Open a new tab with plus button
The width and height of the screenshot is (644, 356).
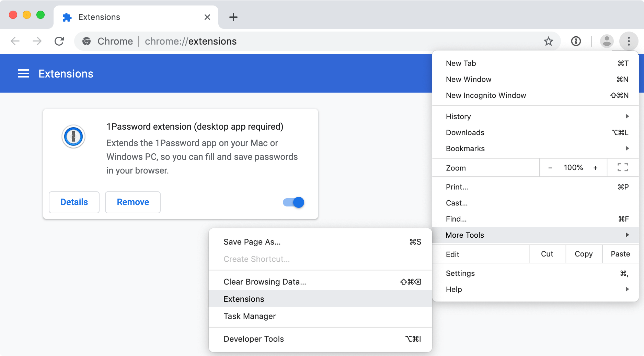pos(233,17)
